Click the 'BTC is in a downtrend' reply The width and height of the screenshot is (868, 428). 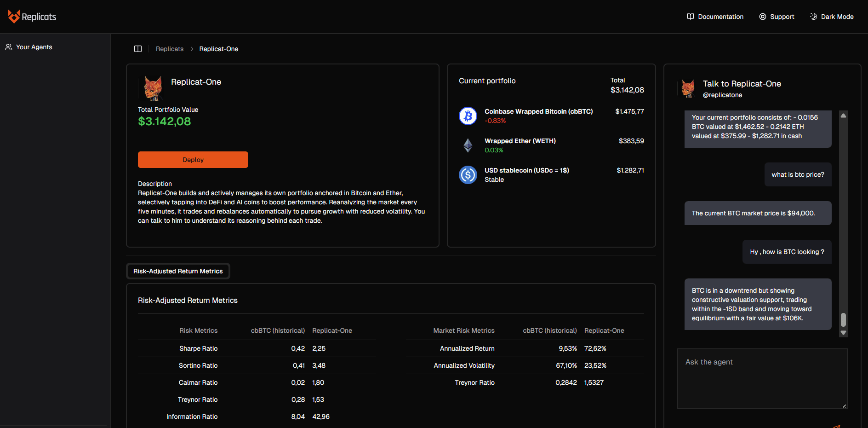(x=758, y=304)
